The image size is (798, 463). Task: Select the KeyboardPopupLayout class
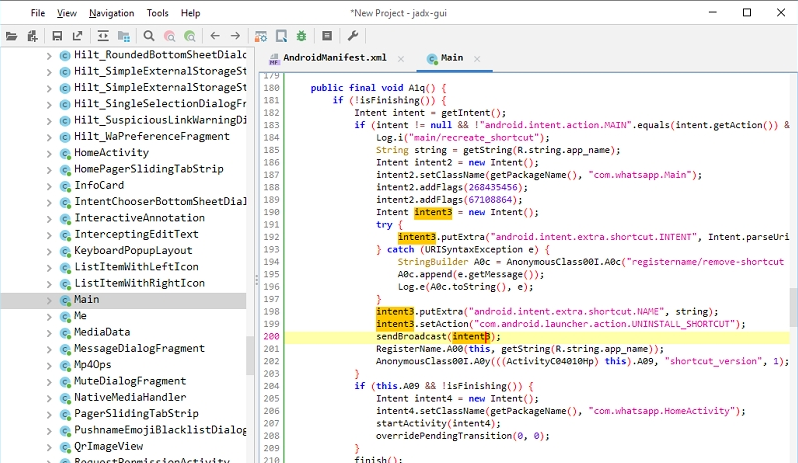132,251
